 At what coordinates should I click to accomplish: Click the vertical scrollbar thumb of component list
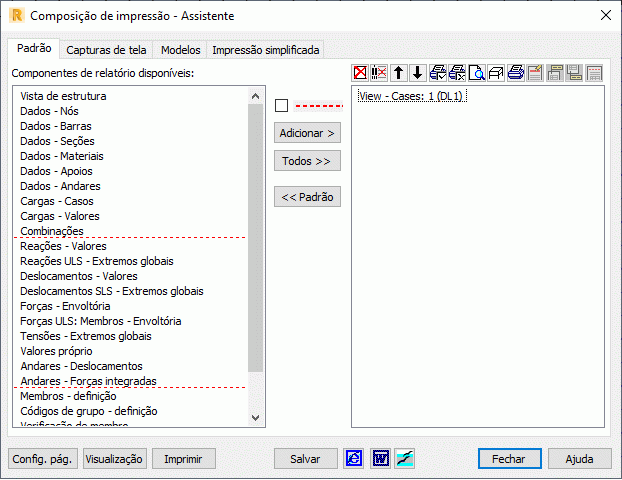tap(255, 238)
